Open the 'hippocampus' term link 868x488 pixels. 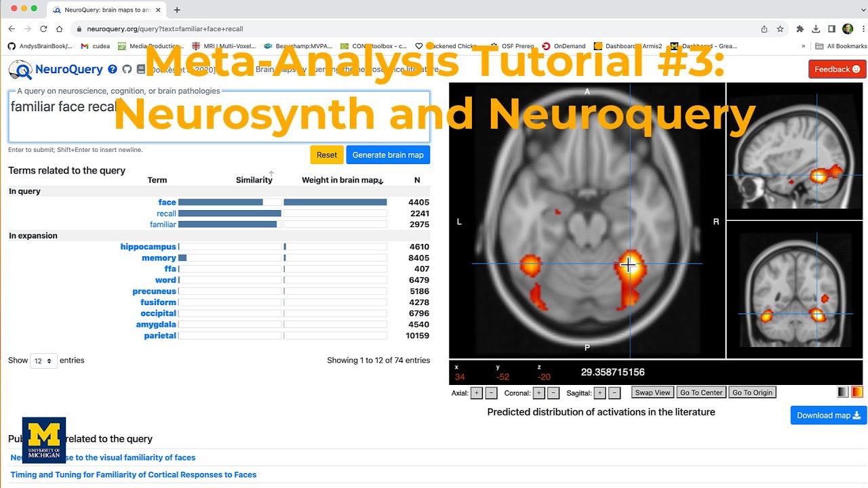pyautogui.click(x=149, y=247)
